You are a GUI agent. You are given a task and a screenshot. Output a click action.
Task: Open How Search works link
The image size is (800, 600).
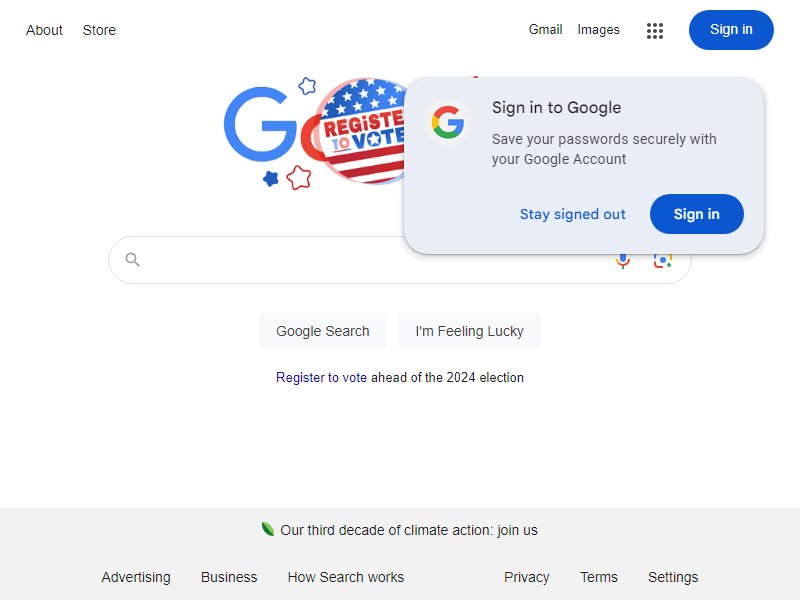346,577
